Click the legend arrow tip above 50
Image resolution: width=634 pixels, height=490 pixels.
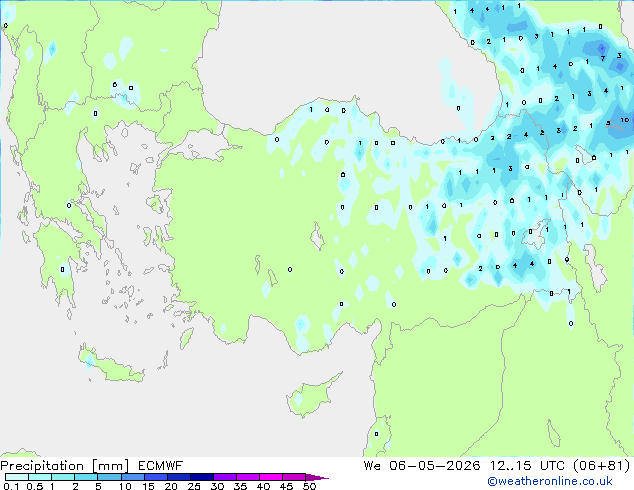pos(317,477)
